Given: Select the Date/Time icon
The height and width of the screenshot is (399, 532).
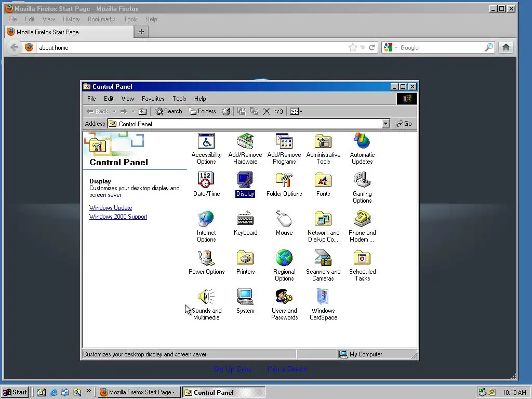Looking at the screenshot, I should tap(206, 184).
